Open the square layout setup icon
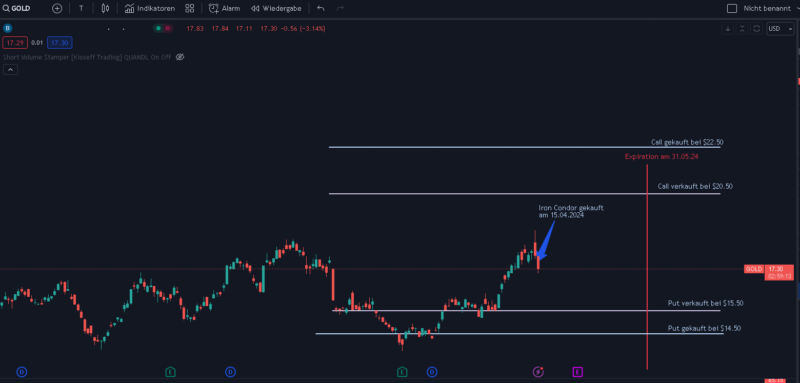800x383 pixels. [x=732, y=8]
